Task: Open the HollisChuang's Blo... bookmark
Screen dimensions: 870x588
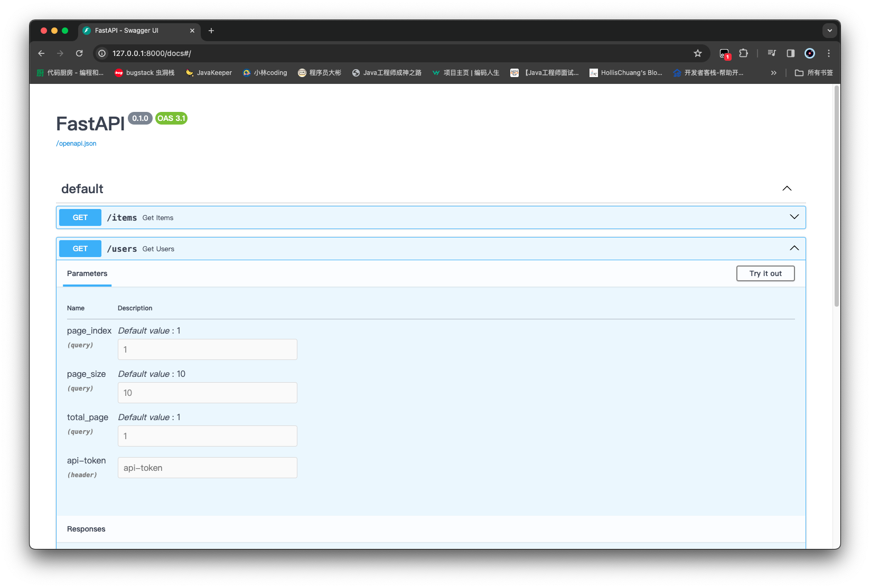Action: [x=626, y=73]
